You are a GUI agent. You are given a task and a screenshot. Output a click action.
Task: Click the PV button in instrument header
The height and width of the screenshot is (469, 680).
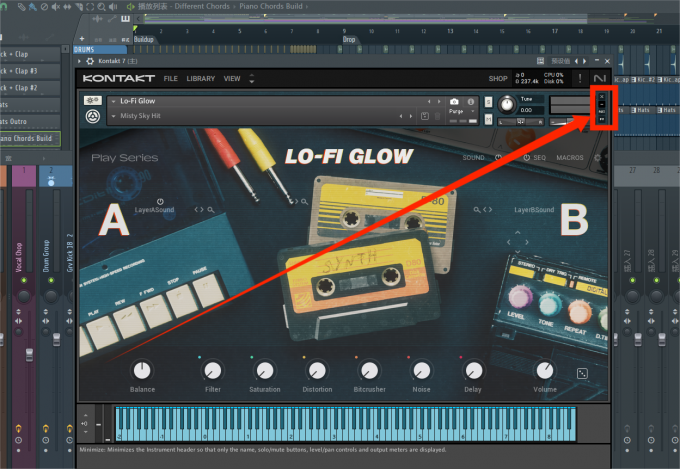(x=602, y=119)
